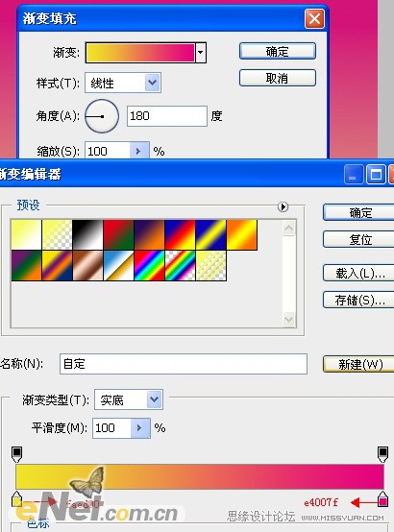Select the magenta color stop below gradient bar
The height and width of the screenshot is (532, 394).
pyautogui.click(x=382, y=498)
